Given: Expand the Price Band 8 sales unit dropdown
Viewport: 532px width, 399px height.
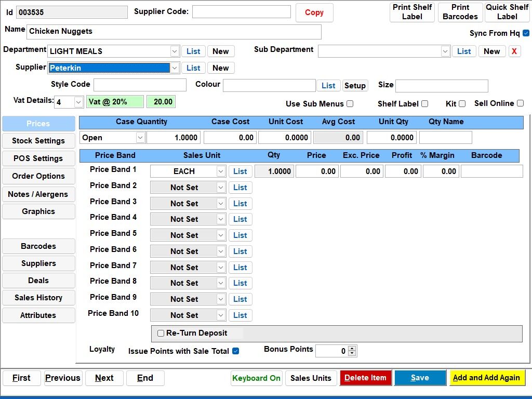Looking at the screenshot, I should [x=220, y=283].
